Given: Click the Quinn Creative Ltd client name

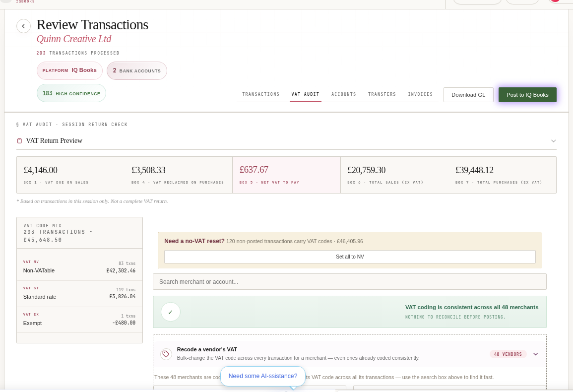Looking at the screenshot, I should (74, 39).
